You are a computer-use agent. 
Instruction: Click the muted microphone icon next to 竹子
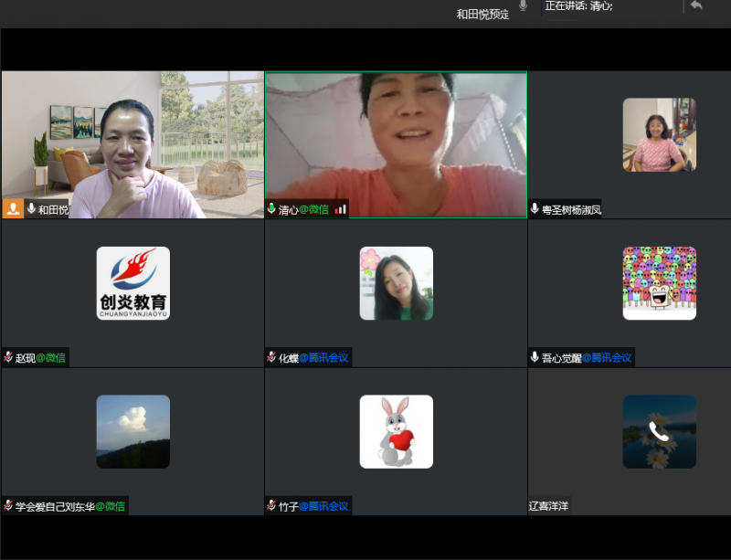click(x=271, y=505)
